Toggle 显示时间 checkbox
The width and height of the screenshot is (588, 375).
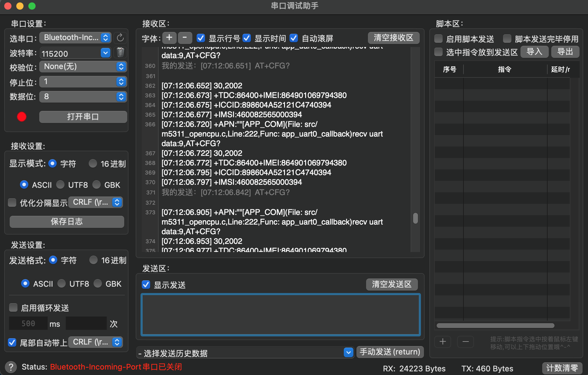[247, 38]
